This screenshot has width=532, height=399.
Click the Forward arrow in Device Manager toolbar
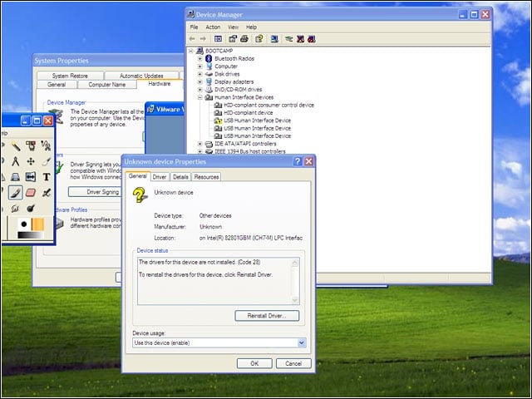203,39
